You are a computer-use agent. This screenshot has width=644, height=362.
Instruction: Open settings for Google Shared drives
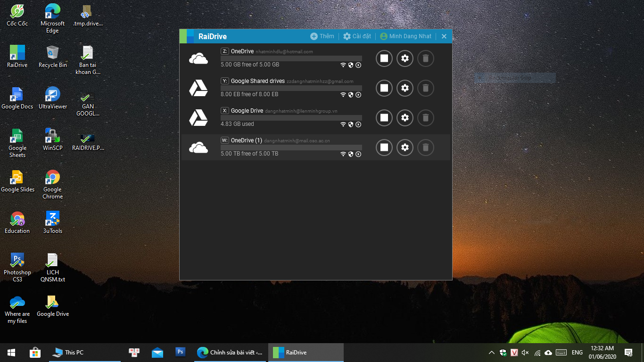[405, 88]
